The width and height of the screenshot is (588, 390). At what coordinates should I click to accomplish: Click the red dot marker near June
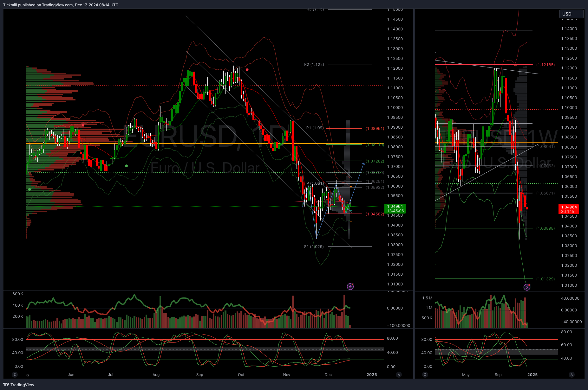pyautogui.click(x=83, y=125)
